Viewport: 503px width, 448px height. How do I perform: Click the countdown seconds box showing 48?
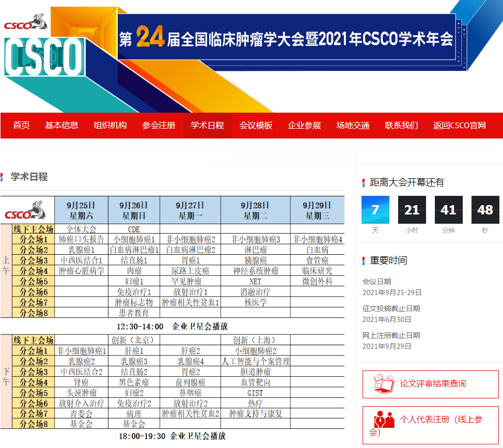point(485,210)
